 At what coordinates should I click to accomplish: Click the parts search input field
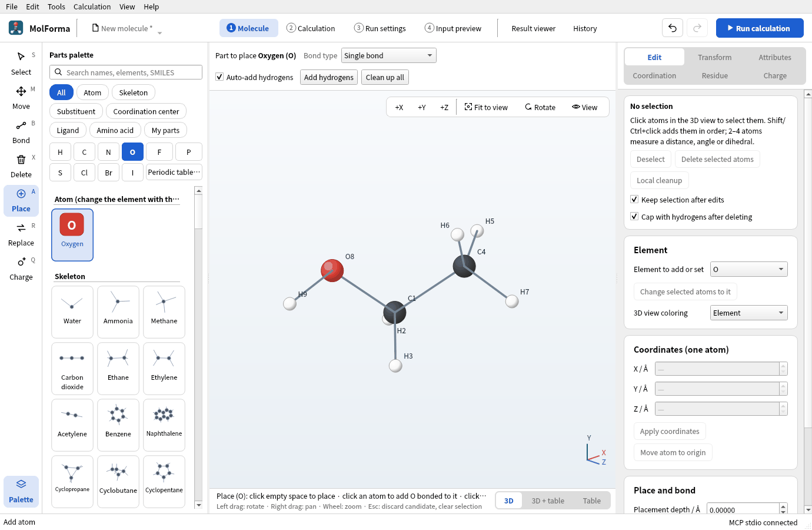(x=126, y=72)
